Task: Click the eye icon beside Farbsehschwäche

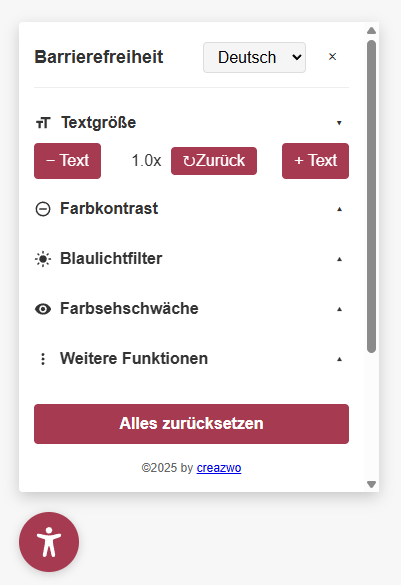Action: [x=43, y=309]
